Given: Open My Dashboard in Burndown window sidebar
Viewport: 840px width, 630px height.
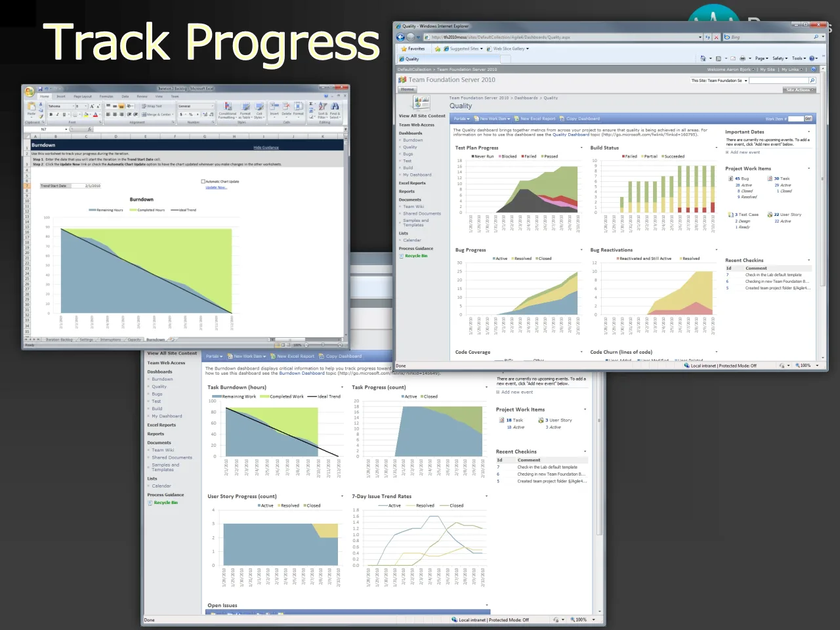Looking at the screenshot, I should point(167,416).
